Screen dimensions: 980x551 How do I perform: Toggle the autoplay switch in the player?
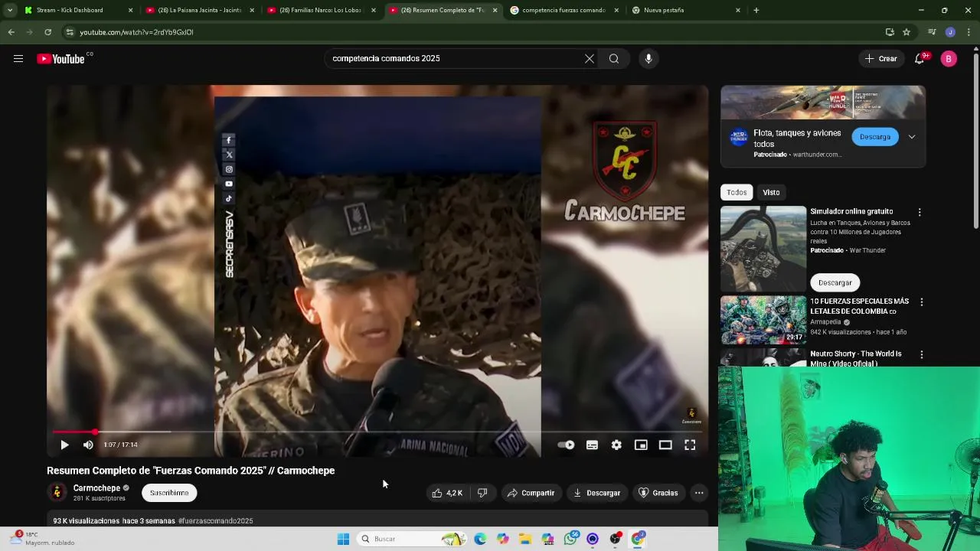click(x=566, y=445)
